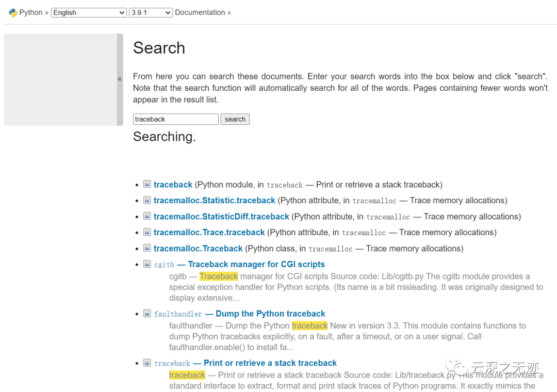Viewport: 557px width, 392px height.
Task: Focus the search text field containing traceback
Action: (x=175, y=119)
